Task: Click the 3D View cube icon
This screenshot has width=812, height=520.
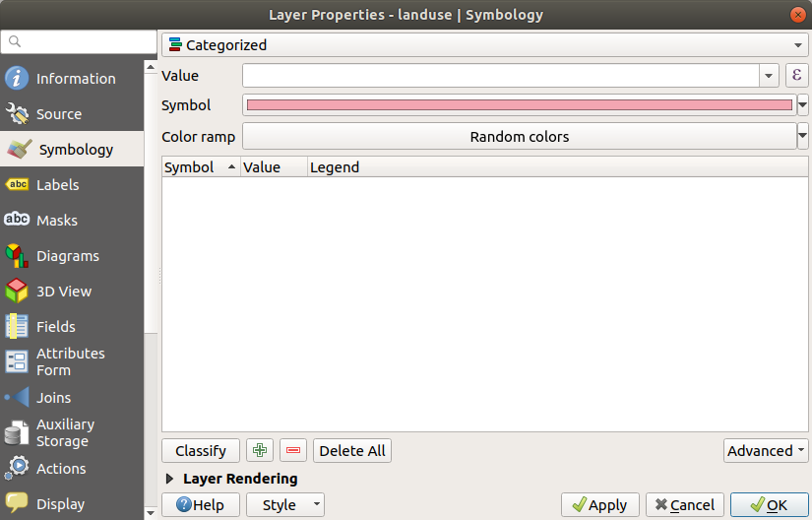Action: (x=17, y=292)
